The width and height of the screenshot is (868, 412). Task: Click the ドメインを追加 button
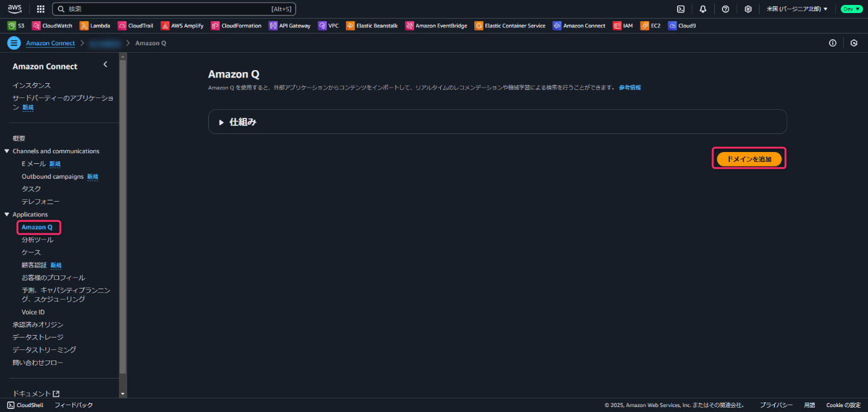point(749,159)
